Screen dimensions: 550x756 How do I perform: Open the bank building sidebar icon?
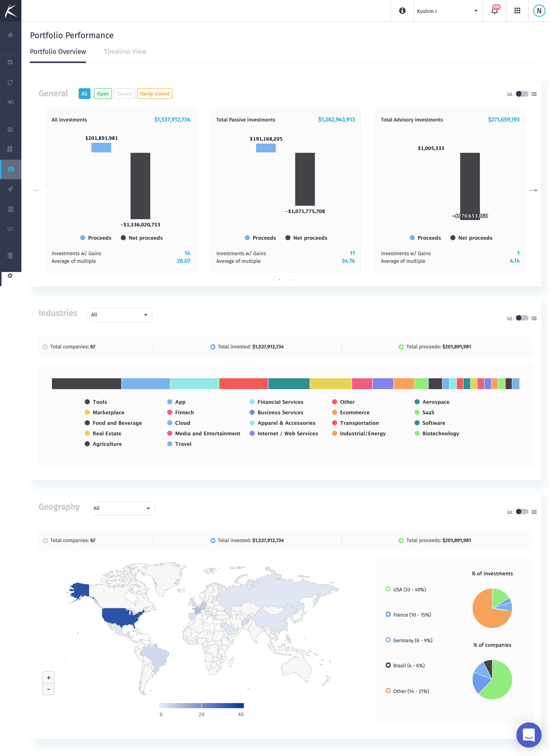10,209
